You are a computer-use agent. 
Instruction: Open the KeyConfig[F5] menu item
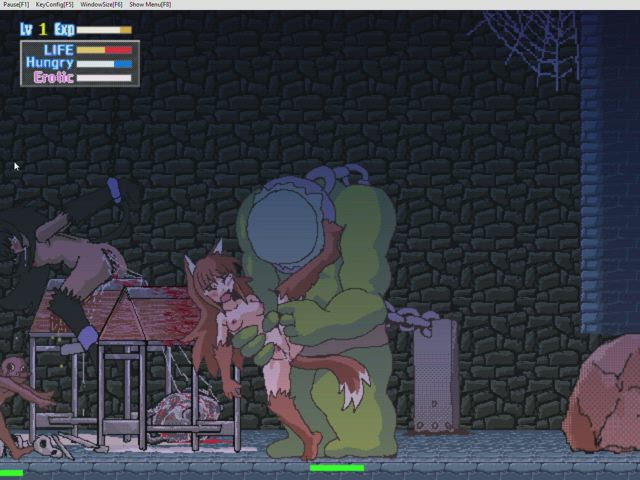[x=55, y=4]
